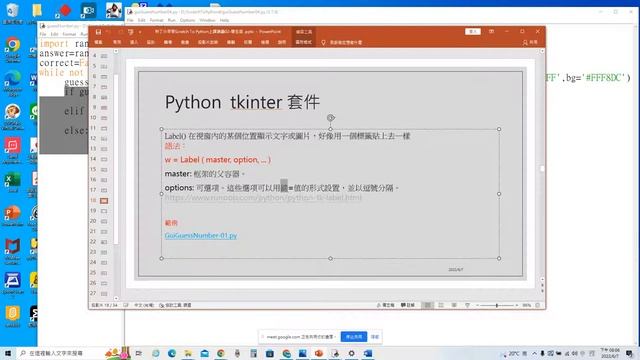Open Customize Quick Access Toolbar dropdown
The image size is (640, 360).
(x=140, y=32)
